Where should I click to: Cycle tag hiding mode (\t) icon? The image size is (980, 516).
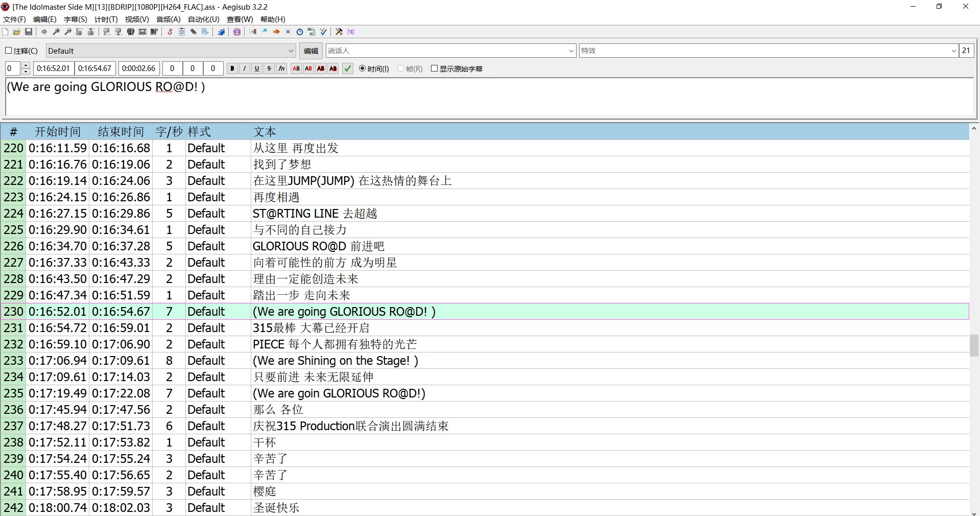pos(351,32)
